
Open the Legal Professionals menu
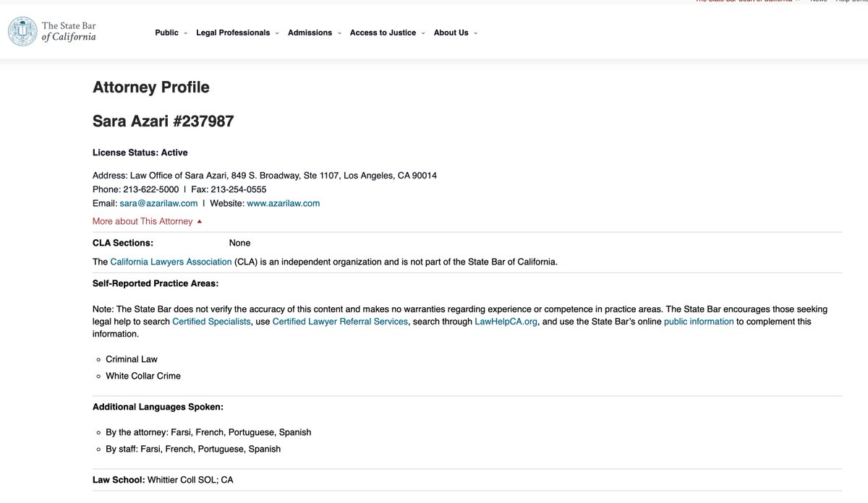pos(233,33)
